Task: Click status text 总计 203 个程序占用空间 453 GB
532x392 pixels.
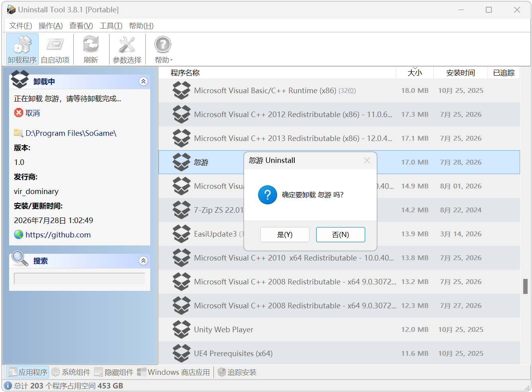Action: [68, 386]
